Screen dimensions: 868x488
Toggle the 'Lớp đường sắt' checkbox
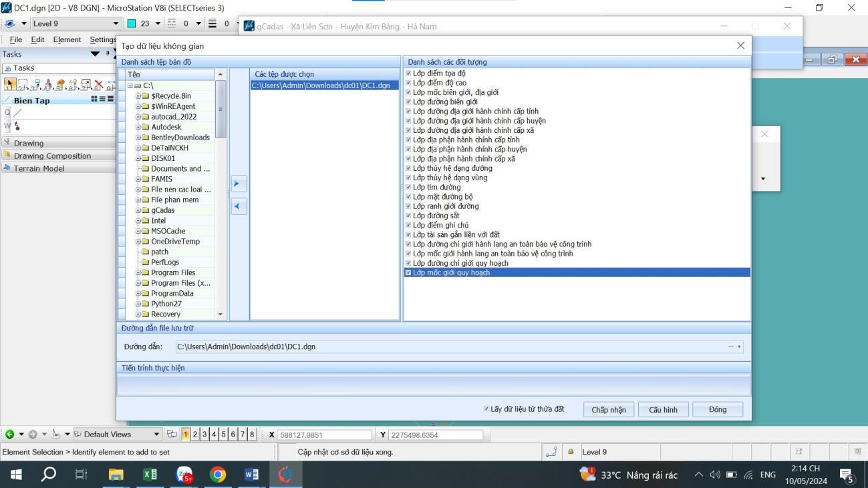[x=408, y=216]
